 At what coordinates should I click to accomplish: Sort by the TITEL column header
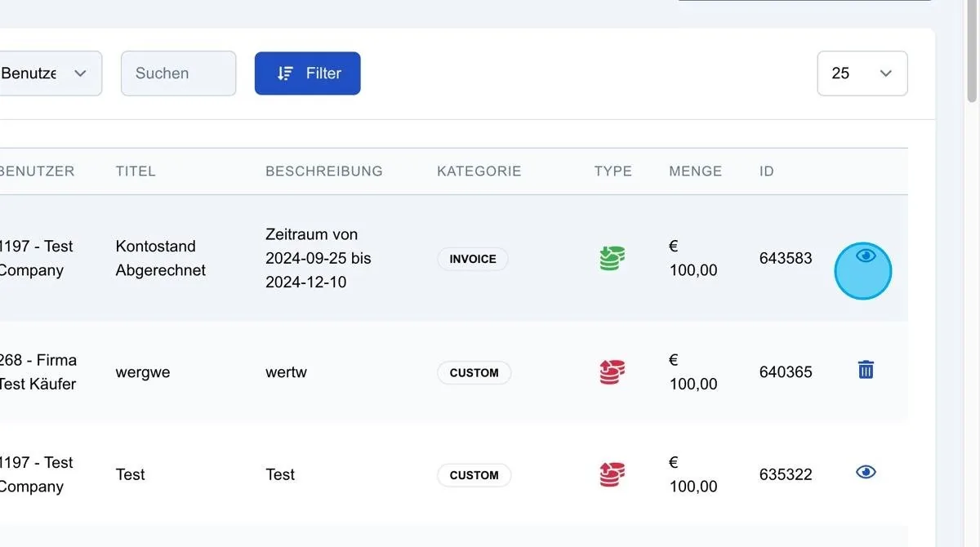(136, 171)
